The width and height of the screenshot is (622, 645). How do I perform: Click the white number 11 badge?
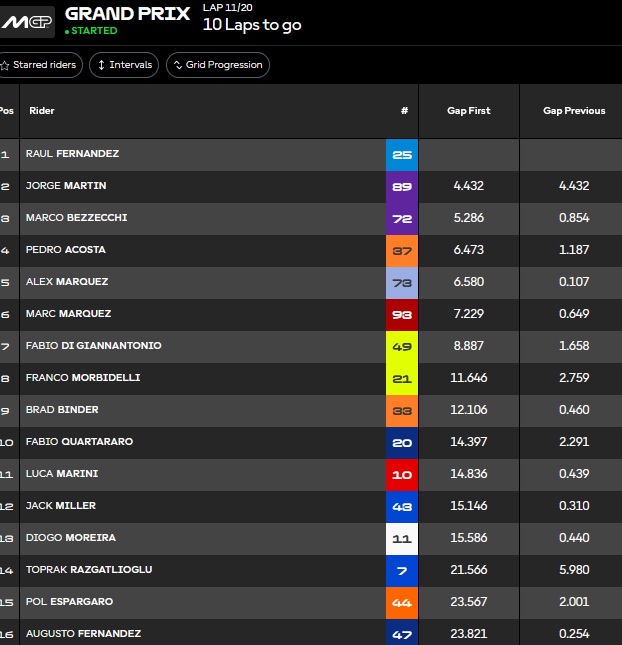(x=402, y=539)
